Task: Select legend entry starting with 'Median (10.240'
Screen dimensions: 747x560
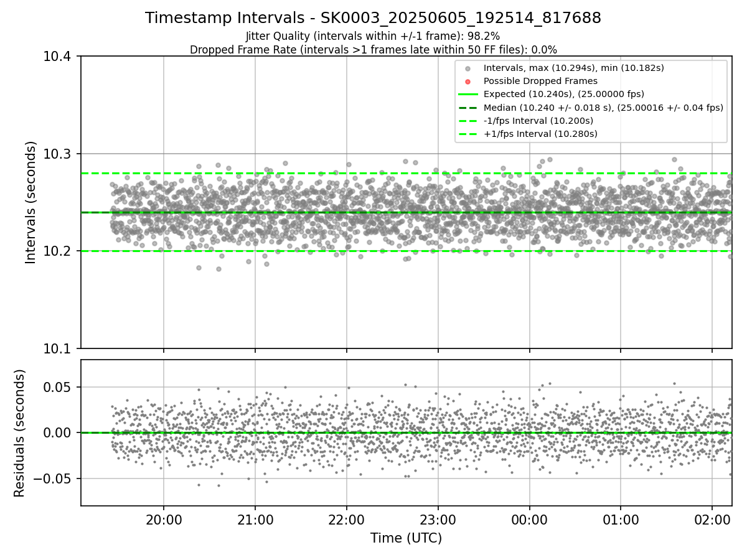Action: (x=603, y=108)
